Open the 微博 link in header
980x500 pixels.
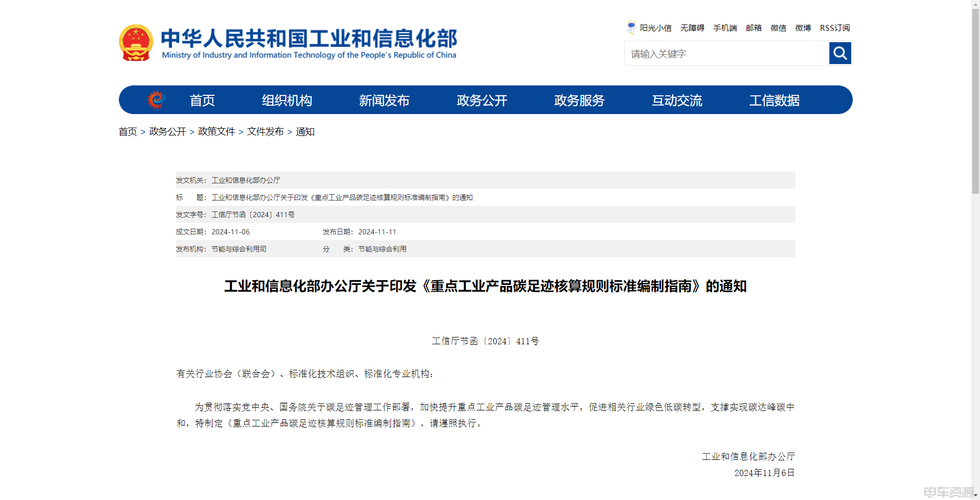point(803,28)
